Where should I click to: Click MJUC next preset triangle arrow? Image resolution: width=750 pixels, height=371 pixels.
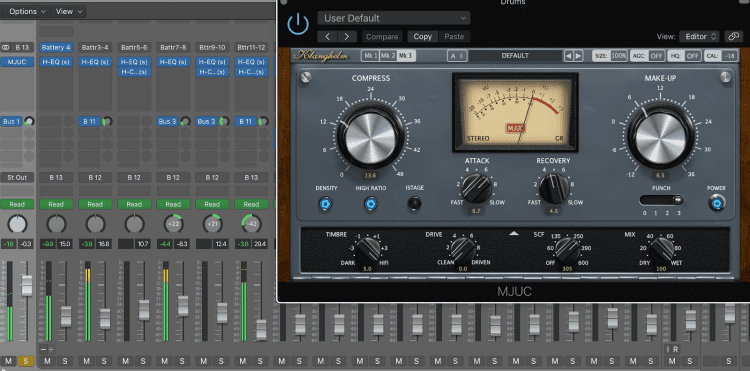(578, 56)
